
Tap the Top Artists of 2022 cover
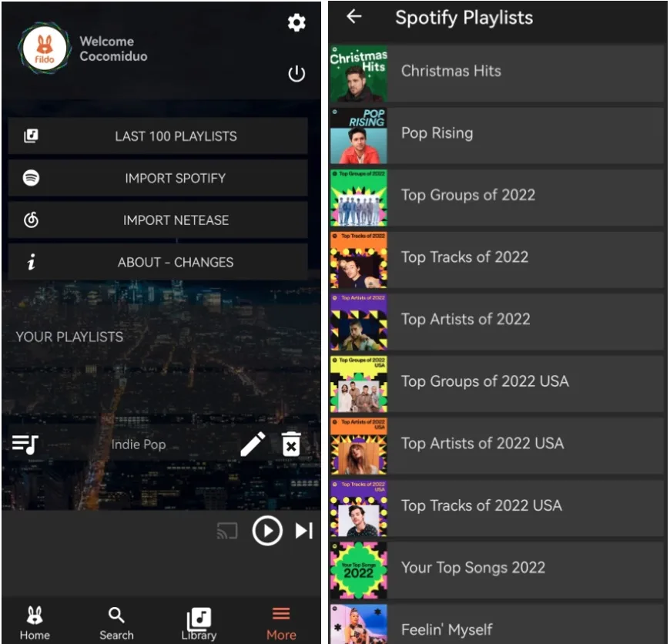(359, 322)
